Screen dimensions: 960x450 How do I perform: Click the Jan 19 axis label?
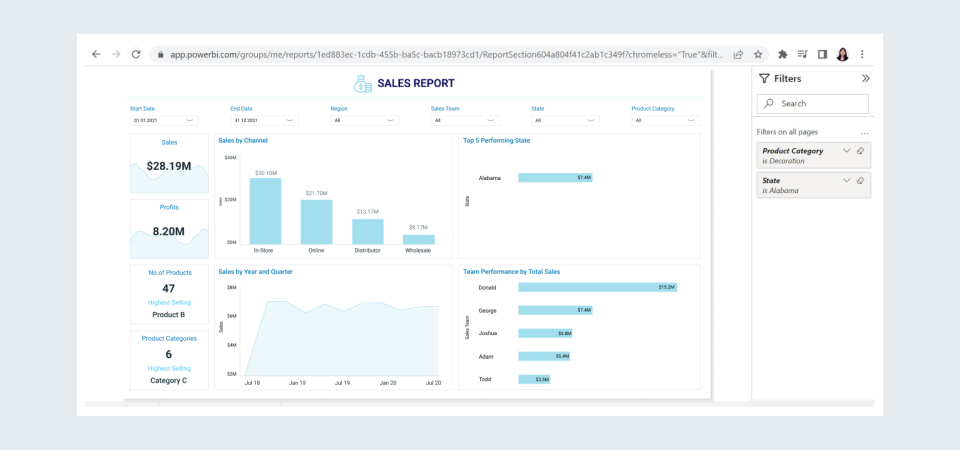pos(298,383)
